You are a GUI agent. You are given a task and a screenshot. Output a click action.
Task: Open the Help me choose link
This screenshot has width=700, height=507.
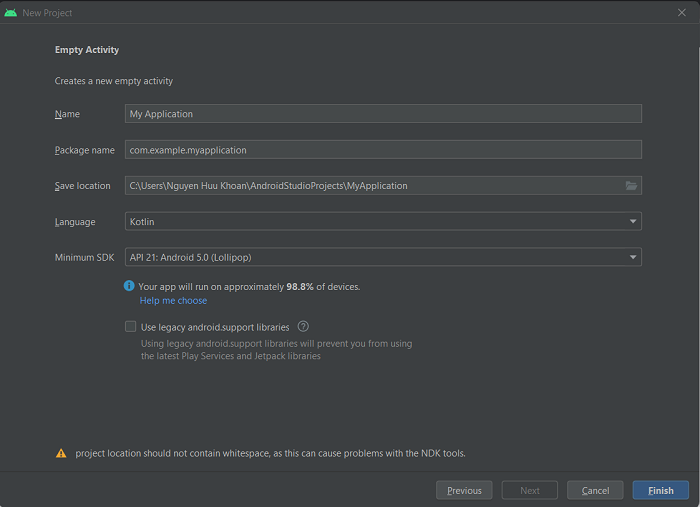click(x=173, y=301)
